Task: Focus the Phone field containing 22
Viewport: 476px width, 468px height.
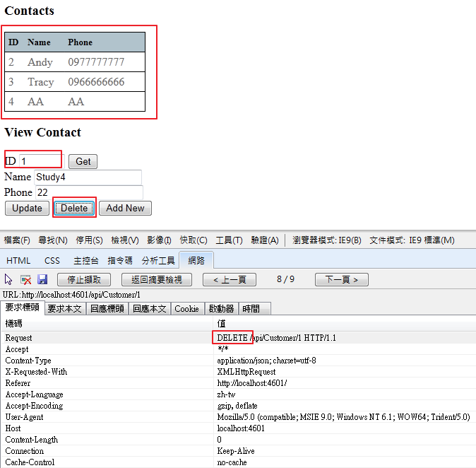Action: click(89, 193)
